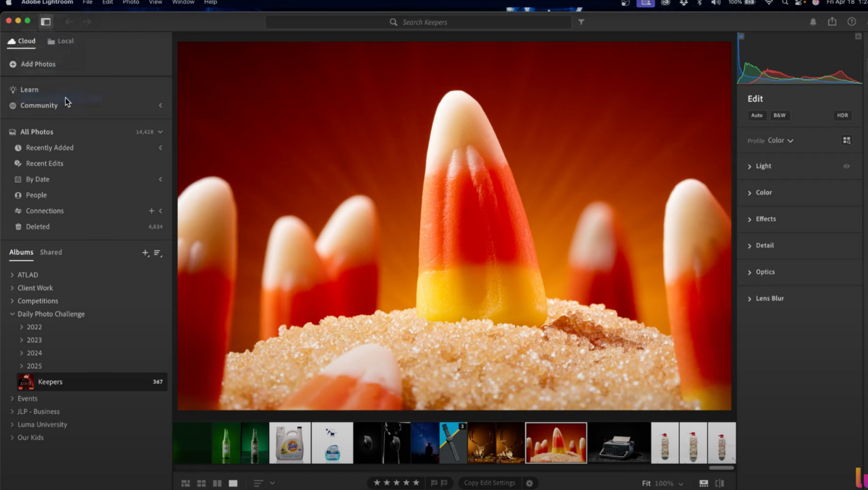The width and height of the screenshot is (868, 490).
Task: Click the Creative Cloud menu bar icon
Action: pos(665,3)
